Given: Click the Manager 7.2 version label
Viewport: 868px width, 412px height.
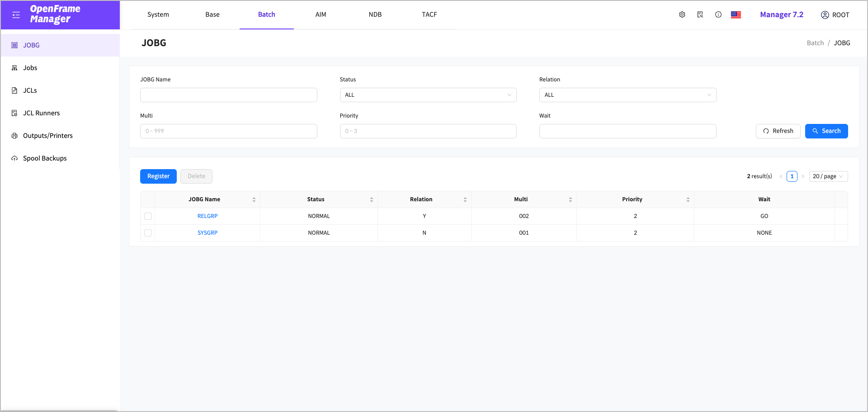Looking at the screenshot, I should click(782, 14).
